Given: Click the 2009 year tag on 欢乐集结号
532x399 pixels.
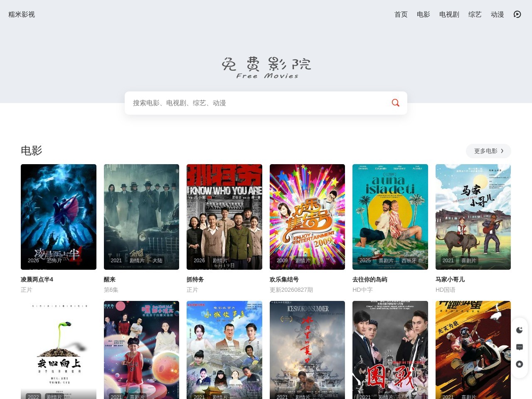Looking at the screenshot, I should pyautogui.click(x=282, y=261).
